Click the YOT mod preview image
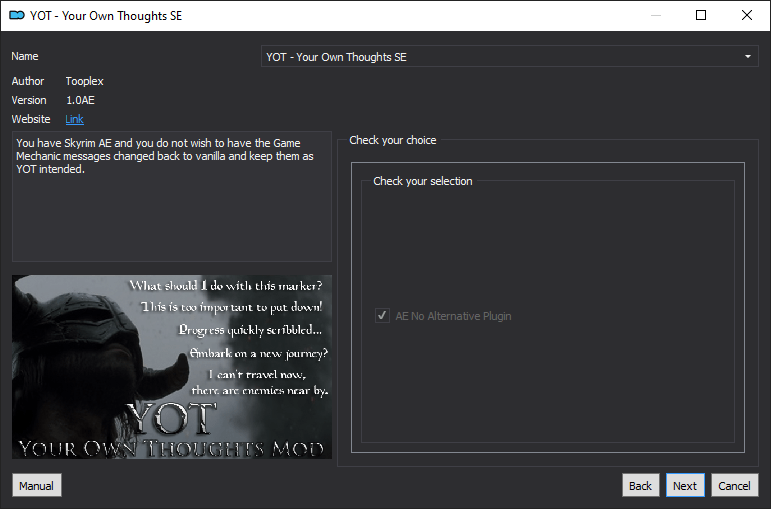The image size is (771, 509). pyautogui.click(x=172, y=367)
